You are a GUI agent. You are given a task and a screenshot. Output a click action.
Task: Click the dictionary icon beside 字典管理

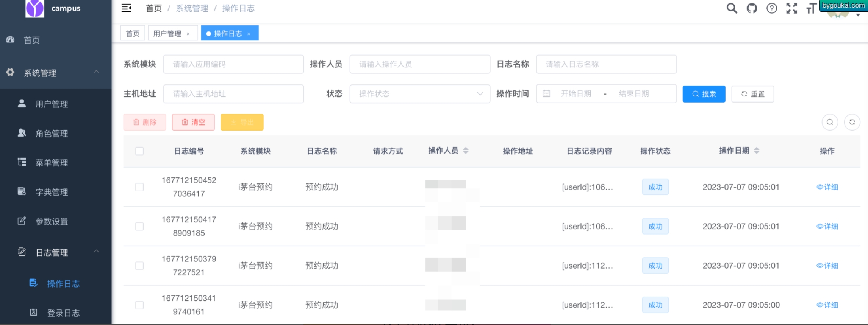(x=22, y=191)
